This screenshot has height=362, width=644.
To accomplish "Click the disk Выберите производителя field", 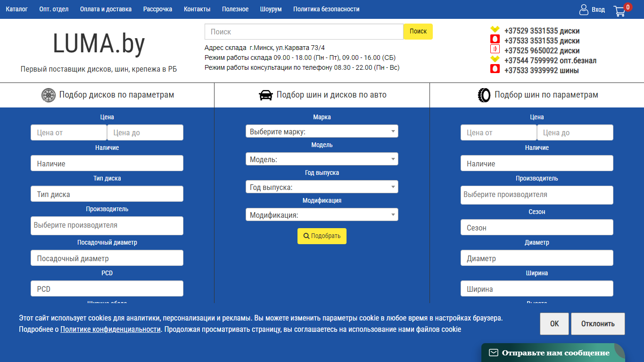I will click(x=107, y=226).
